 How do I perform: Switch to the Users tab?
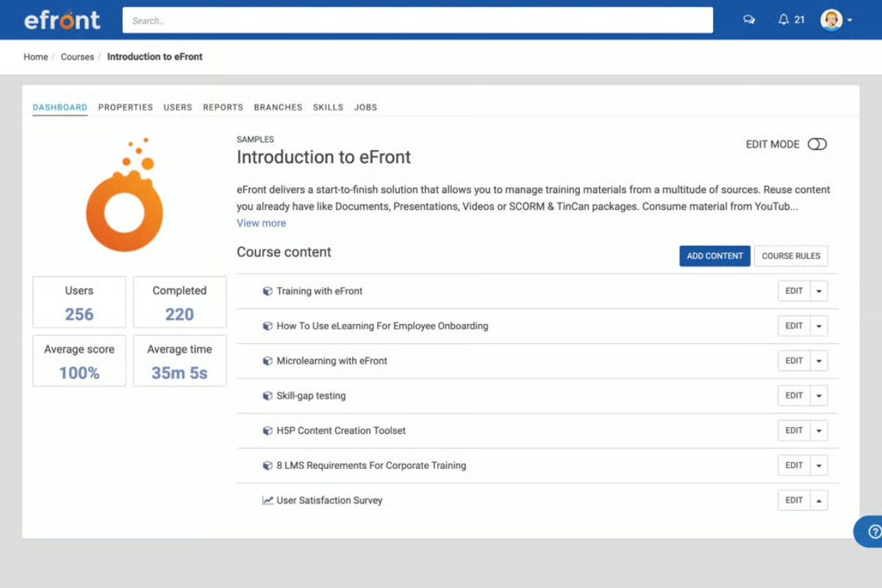pyautogui.click(x=178, y=107)
